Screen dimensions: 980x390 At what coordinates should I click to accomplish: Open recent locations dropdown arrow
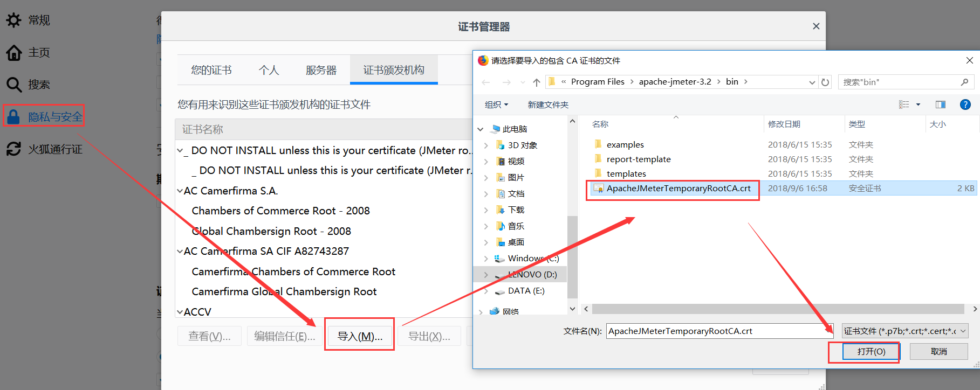click(x=522, y=82)
